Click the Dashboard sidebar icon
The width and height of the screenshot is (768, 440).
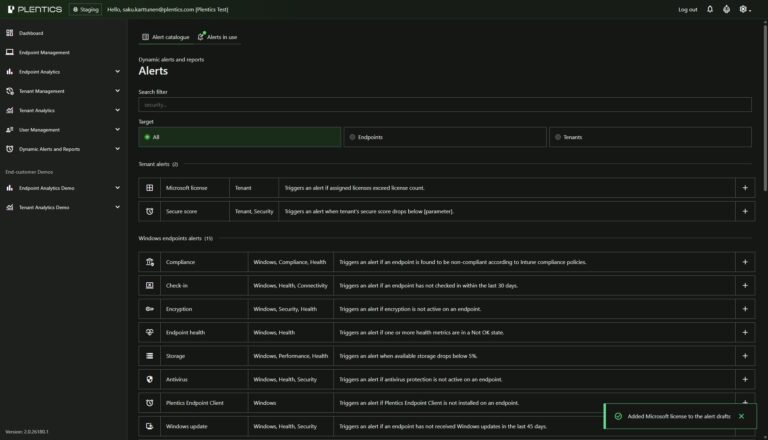tap(9, 33)
